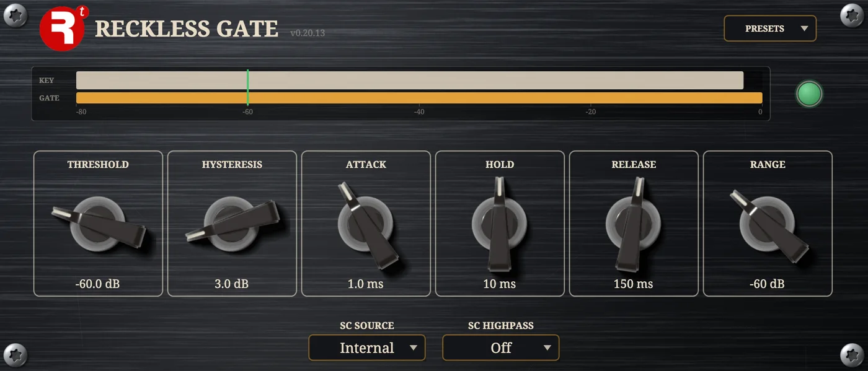Click the Release knob
The height and width of the screenshot is (371, 868).
tap(633, 224)
